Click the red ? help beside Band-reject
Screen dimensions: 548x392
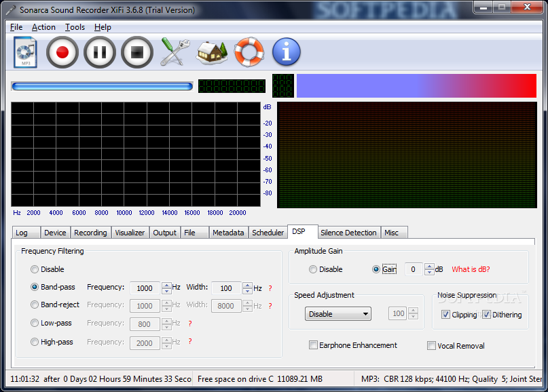270,306
